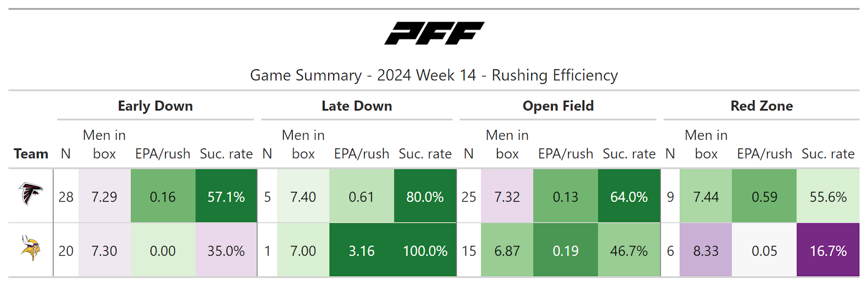The width and height of the screenshot is (868, 286).
Task: Click the PFF logo at top
Action: 434,34
